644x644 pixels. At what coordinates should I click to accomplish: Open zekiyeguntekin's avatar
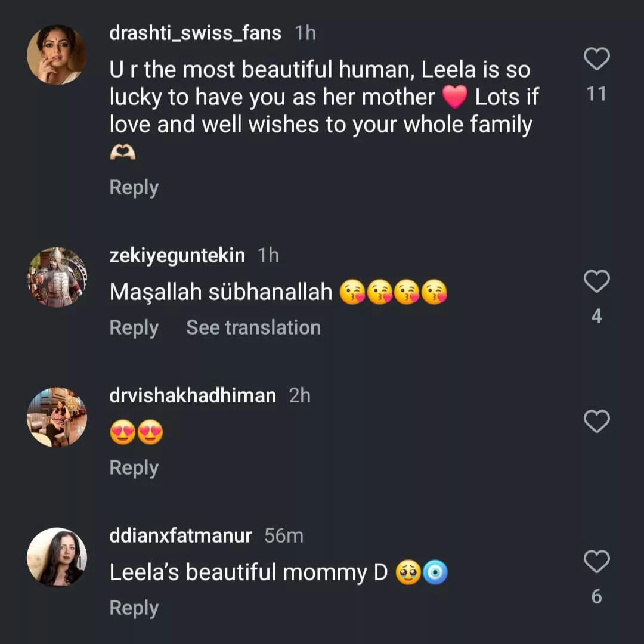tap(57, 277)
